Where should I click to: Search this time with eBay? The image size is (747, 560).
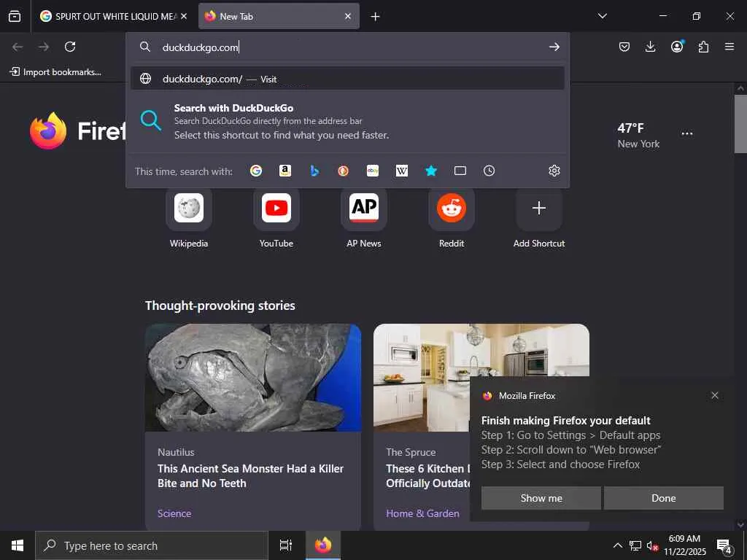(373, 171)
